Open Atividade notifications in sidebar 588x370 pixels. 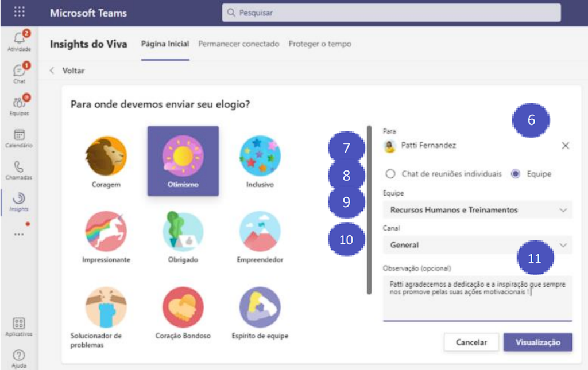point(19,41)
